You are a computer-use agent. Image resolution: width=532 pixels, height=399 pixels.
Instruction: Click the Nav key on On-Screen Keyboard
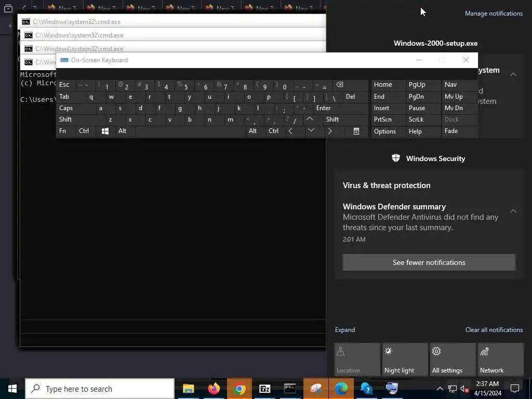459,85
